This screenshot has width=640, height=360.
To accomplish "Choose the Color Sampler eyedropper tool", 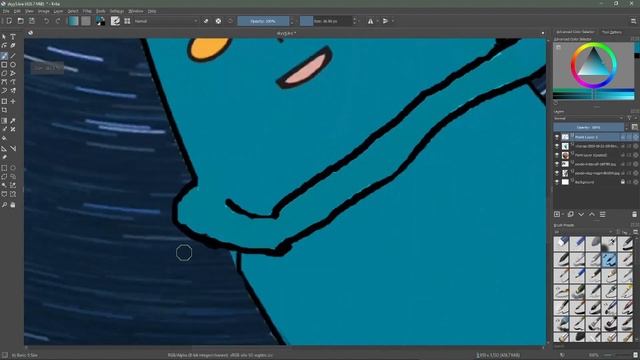I will tap(13, 121).
